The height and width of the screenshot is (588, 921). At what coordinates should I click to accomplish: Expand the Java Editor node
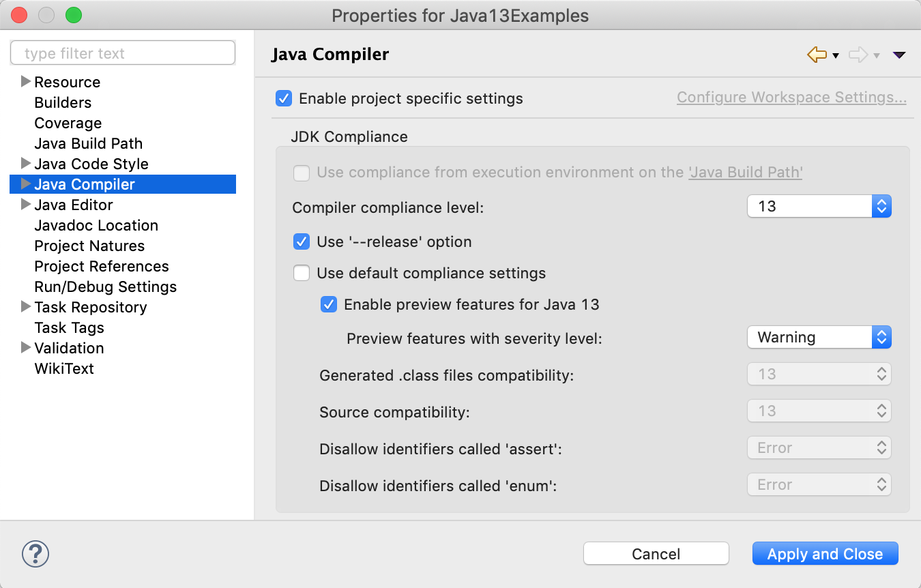(x=26, y=205)
